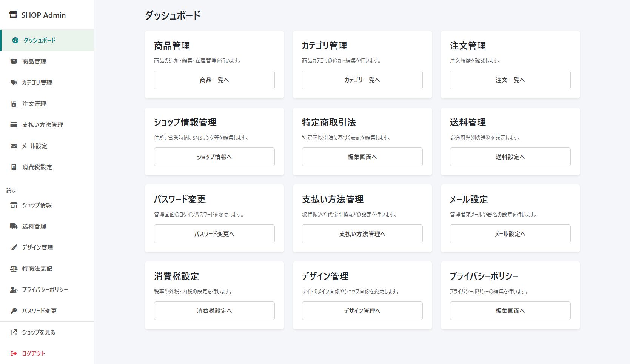The width and height of the screenshot is (630, 364).
Task: Open ショップ情報 in the sidebar settings
Action: pos(37,205)
